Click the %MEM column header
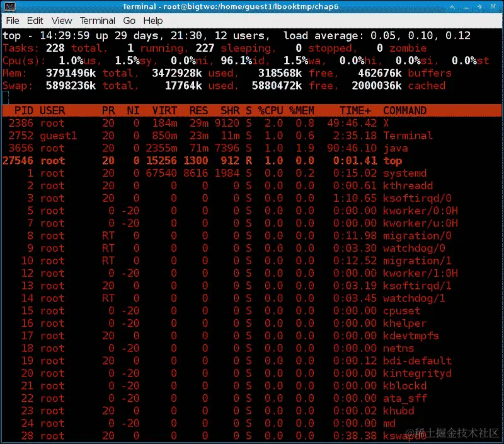 pyautogui.click(x=302, y=110)
